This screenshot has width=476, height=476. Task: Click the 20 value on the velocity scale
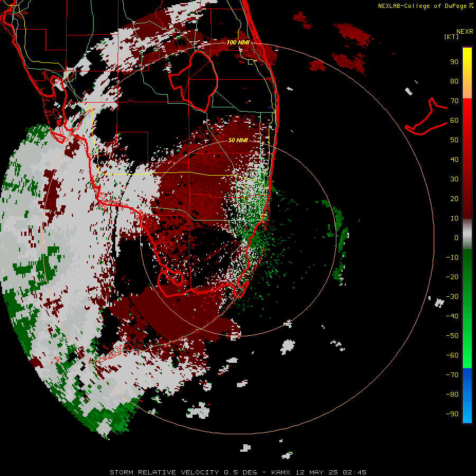click(454, 198)
